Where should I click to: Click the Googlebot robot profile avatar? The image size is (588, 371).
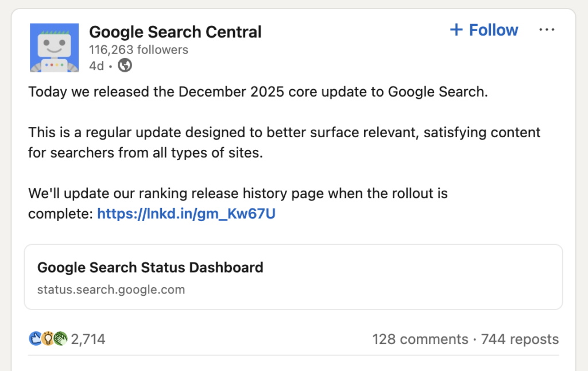pyautogui.click(x=54, y=48)
